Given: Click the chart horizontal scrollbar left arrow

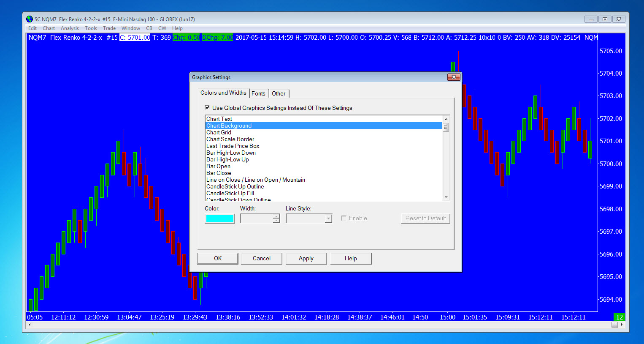Looking at the screenshot, I should tap(29, 325).
